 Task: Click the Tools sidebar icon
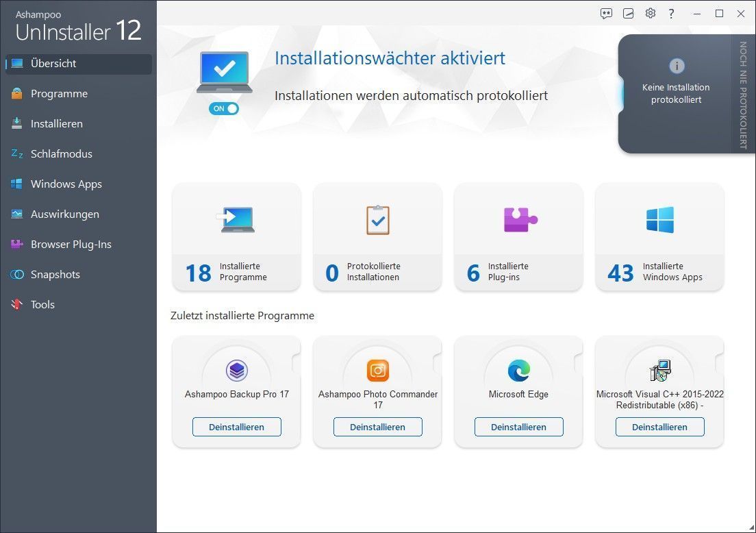pyautogui.click(x=17, y=305)
